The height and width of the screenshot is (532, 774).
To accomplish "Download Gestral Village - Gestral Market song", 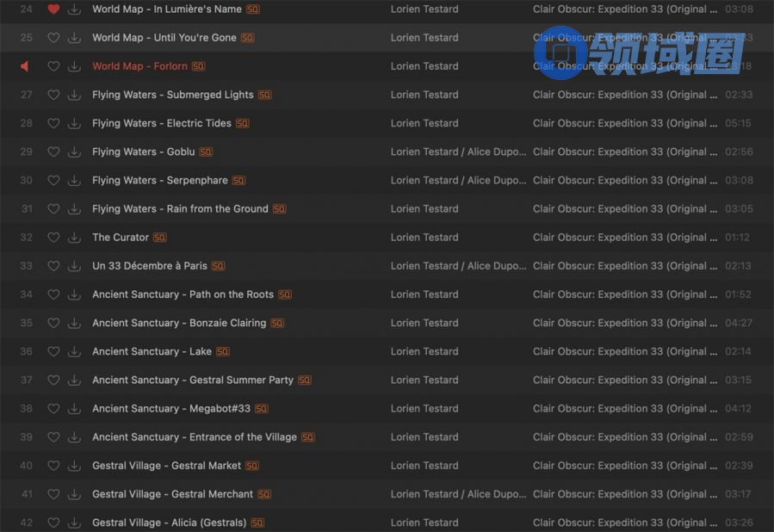I will pyautogui.click(x=75, y=466).
